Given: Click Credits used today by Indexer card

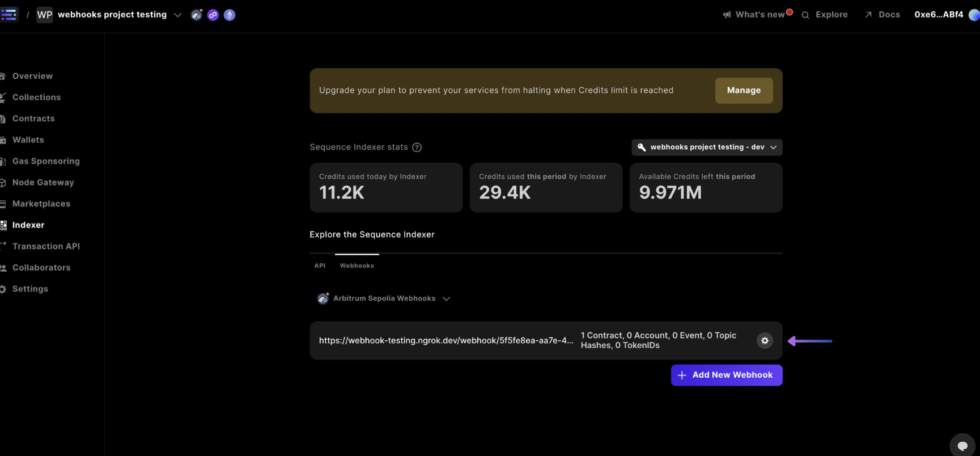Looking at the screenshot, I should (386, 188).
